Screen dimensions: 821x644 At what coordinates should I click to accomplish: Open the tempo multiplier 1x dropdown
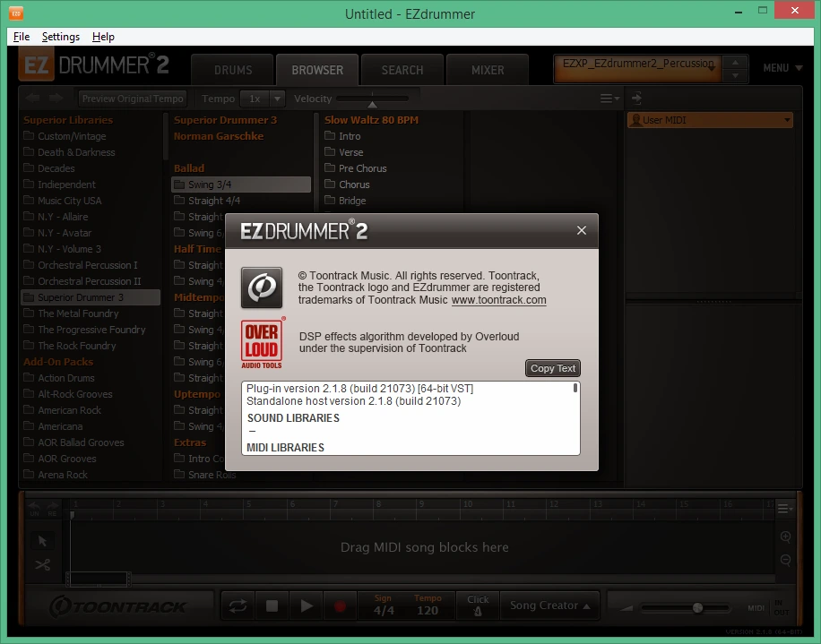coord(262,99)
